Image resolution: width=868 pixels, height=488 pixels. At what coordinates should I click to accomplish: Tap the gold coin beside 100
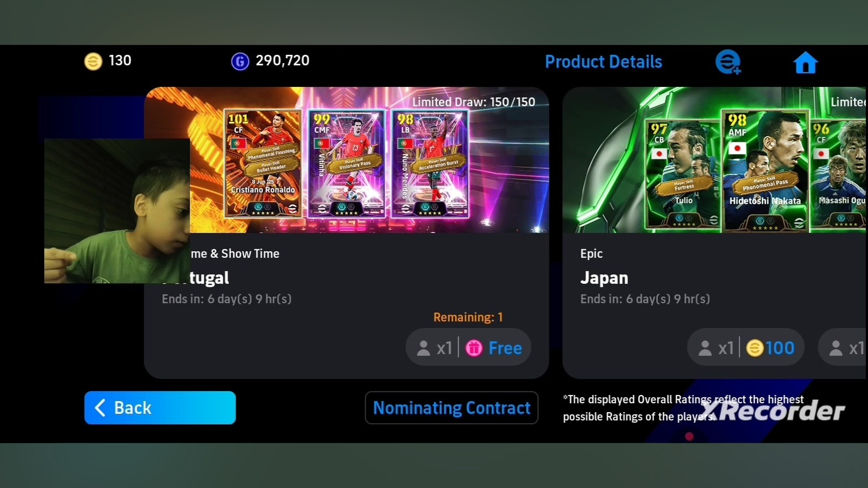[x=754, y=348]
